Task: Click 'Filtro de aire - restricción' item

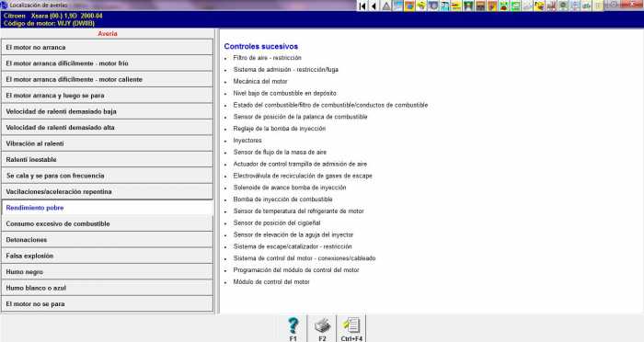Action: coord(268,58)
